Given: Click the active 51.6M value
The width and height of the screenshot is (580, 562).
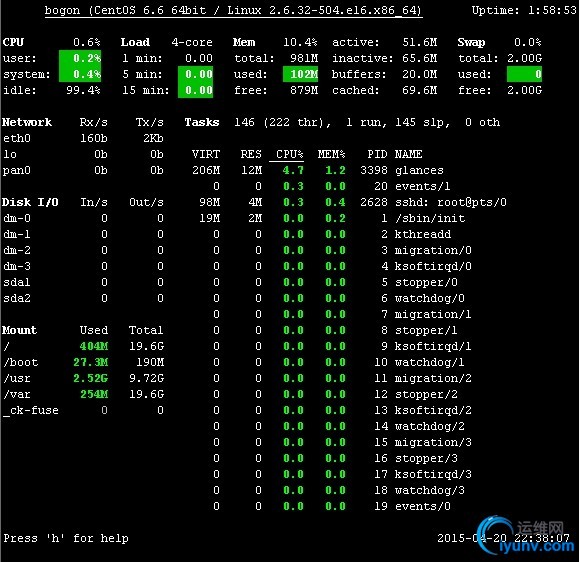Looking at the screenshot, I should (420, 42).
